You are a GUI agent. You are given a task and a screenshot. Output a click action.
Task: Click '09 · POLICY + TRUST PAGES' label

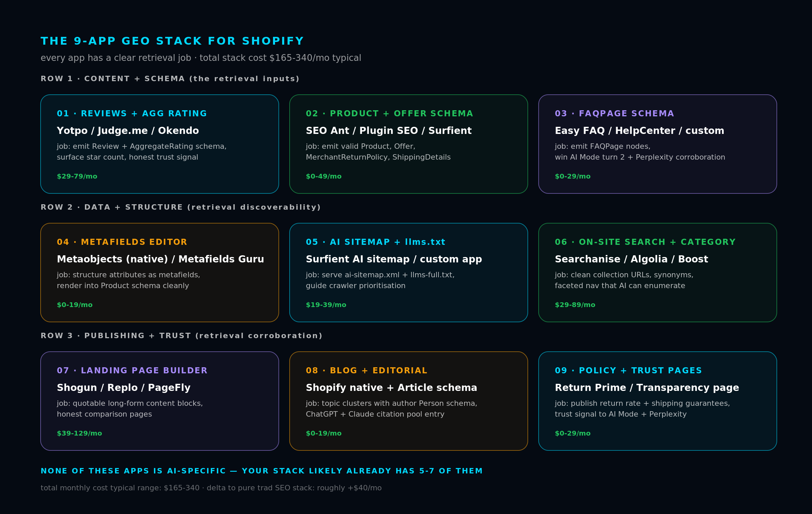pyautogui.click(x=628, y=371)
